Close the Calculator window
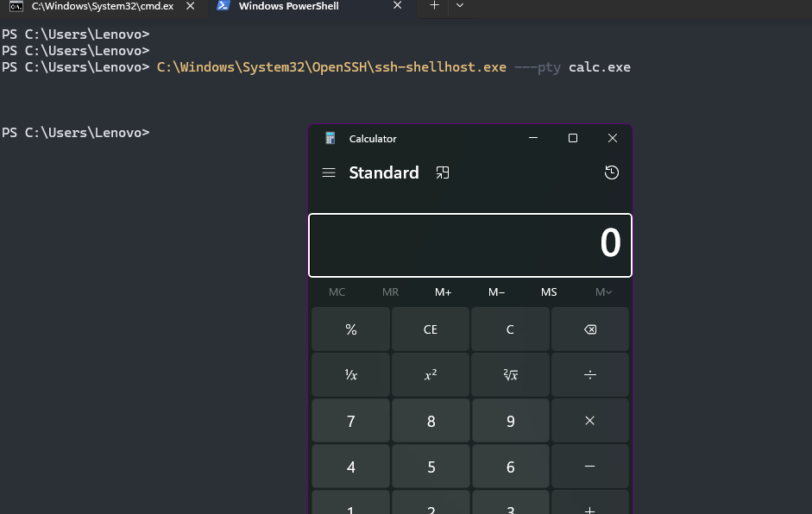 click(612, 138)
